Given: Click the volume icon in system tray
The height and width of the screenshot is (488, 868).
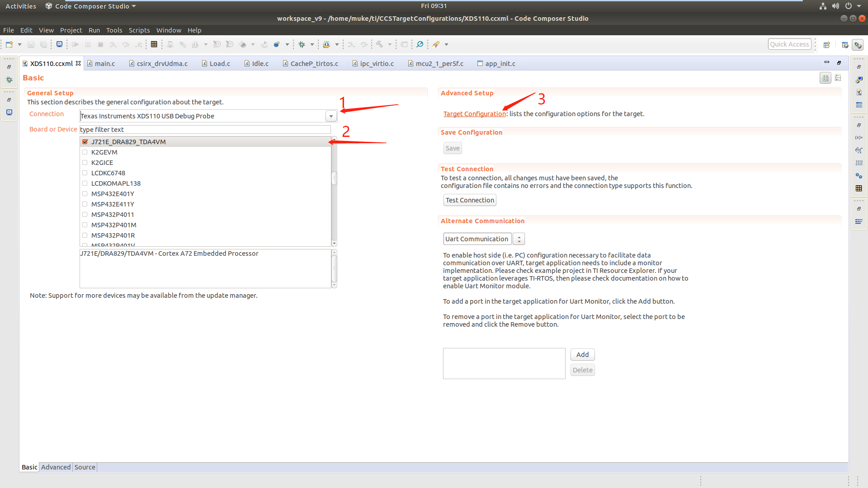Looking at the screenshot, I should pos(835,6).
